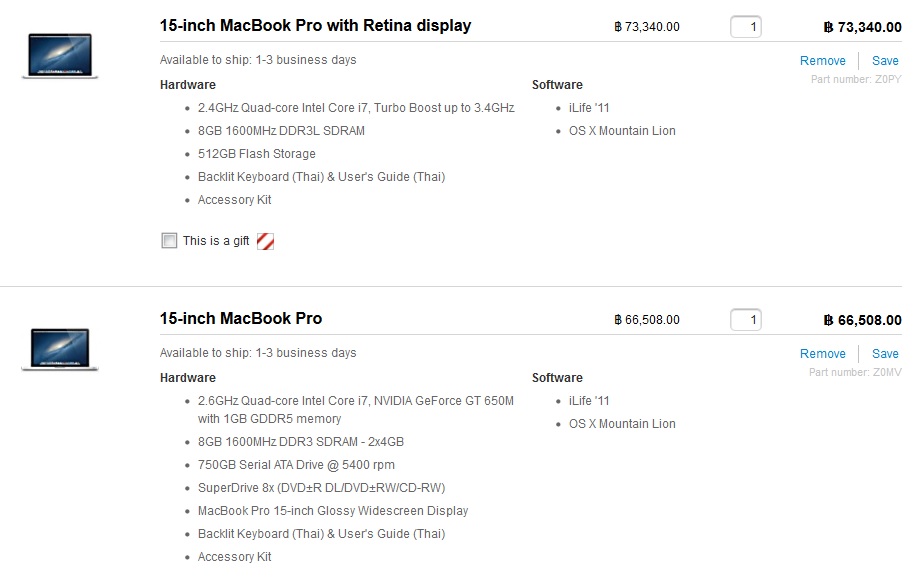Viewport: 917px width, 587px height.
Task: Open the '15-inch MacBook Pro' title
Action: [241, 319]
